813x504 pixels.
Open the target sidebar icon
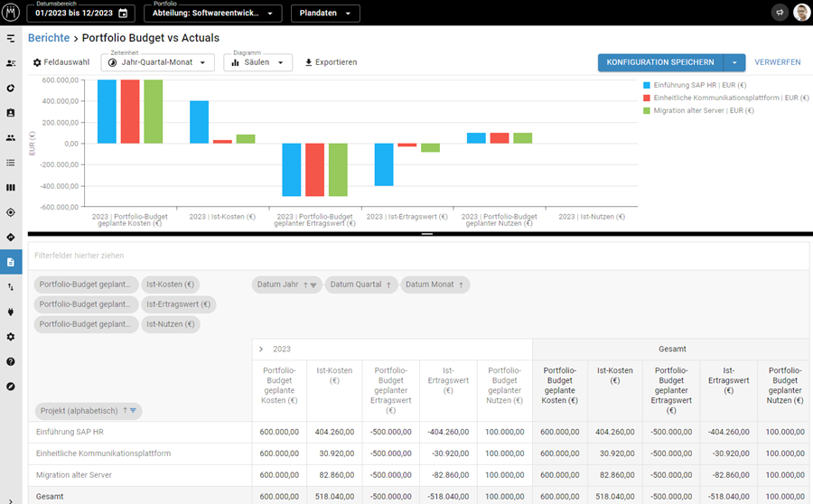point(10,212)
